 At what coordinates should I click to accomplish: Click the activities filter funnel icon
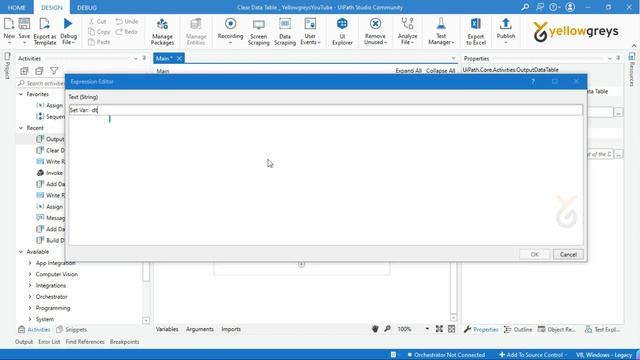pos(54,71)
